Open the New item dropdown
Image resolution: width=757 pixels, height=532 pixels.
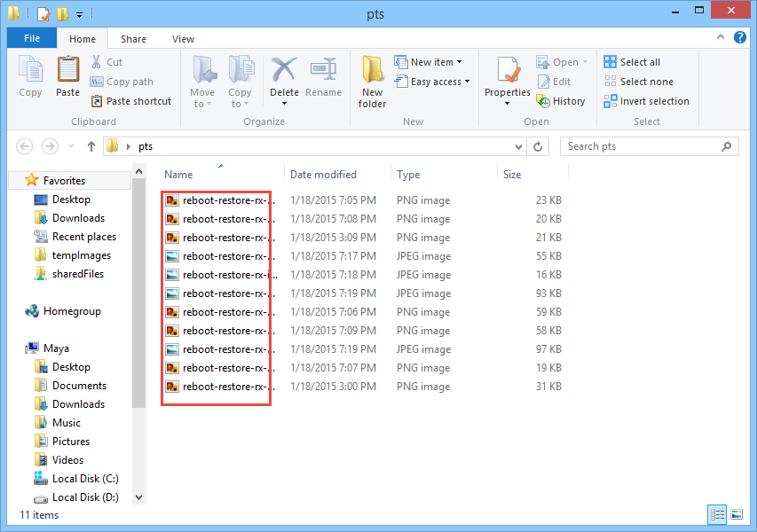[x=430, y=62]
